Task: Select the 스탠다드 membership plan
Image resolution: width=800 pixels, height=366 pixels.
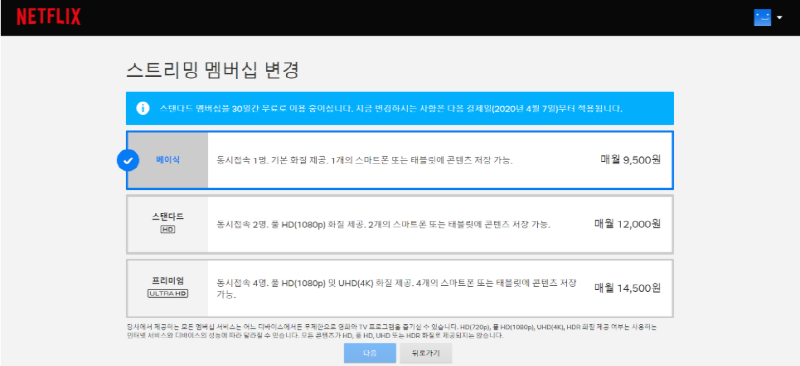Action: click(x=399, y=224)
